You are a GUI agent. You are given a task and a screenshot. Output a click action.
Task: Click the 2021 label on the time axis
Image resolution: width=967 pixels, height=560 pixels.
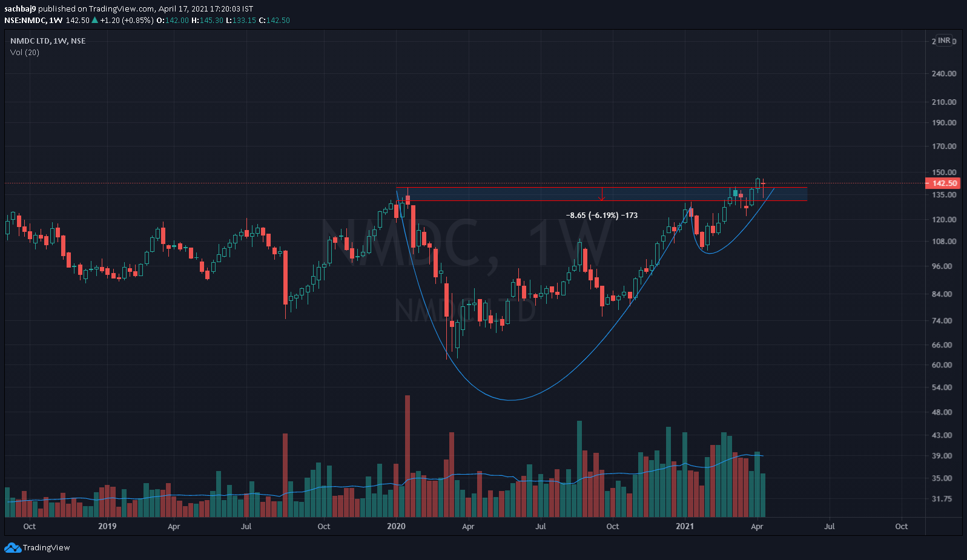(685, 526)
